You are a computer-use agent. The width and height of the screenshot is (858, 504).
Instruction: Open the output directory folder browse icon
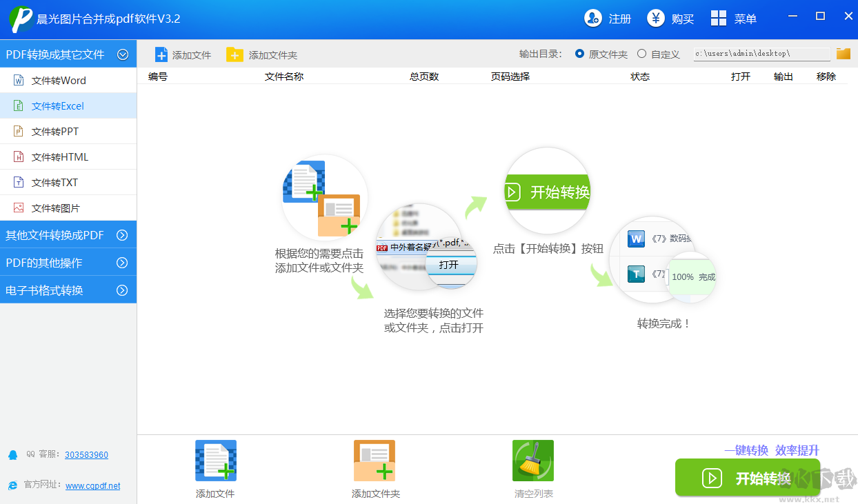843,54
